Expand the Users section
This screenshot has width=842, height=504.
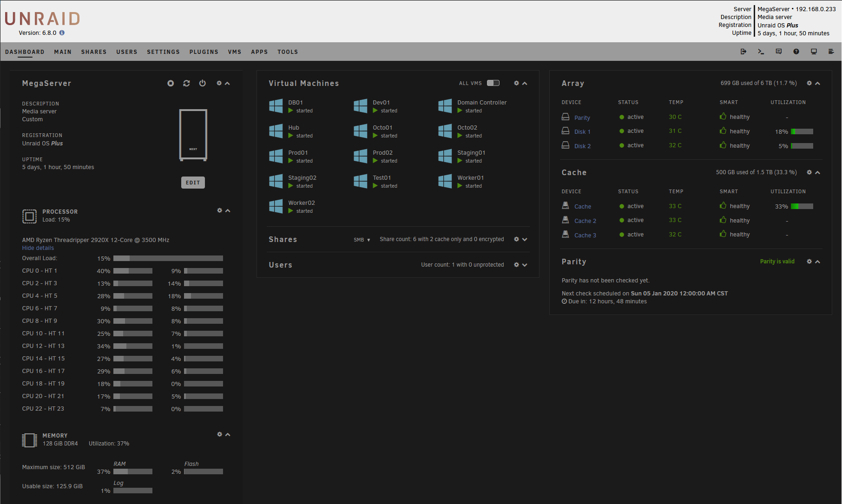(x=525, y=265)
